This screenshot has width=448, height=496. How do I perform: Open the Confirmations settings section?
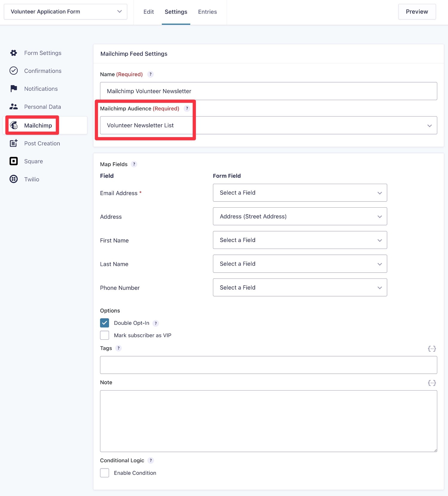click(43, 71)
